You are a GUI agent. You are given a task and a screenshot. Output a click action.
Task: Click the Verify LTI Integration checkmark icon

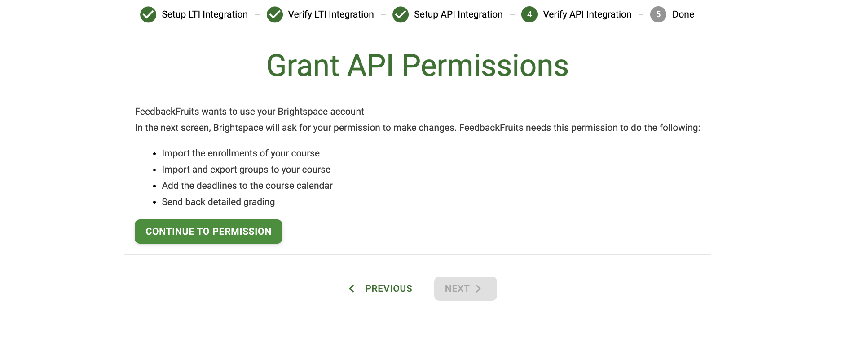tap(275, 14)
